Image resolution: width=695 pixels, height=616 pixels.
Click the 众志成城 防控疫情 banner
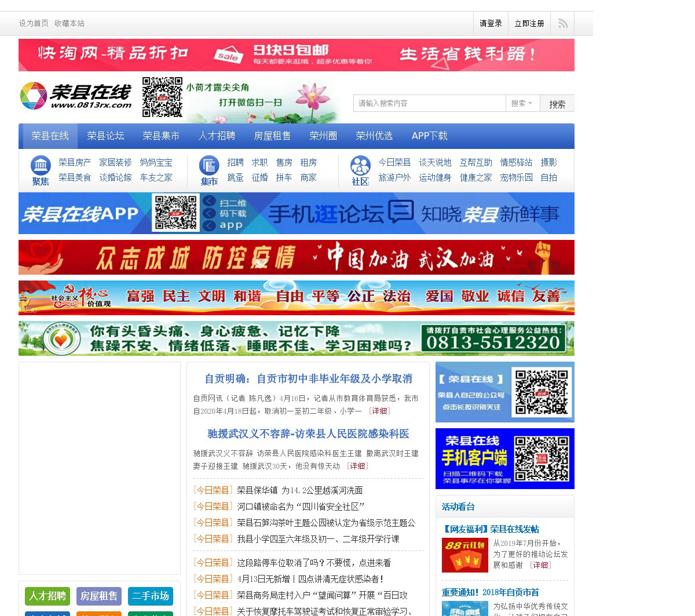point(297,257)
